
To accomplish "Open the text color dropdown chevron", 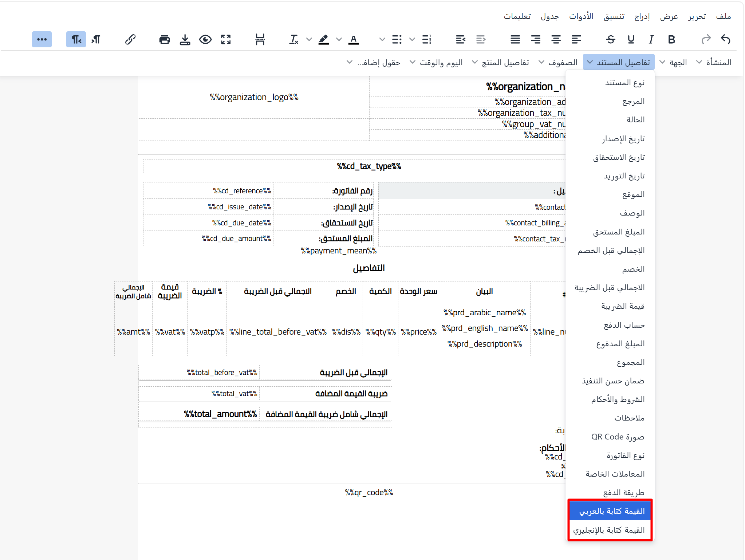I will pyautogui.click(x=382, y=39).
